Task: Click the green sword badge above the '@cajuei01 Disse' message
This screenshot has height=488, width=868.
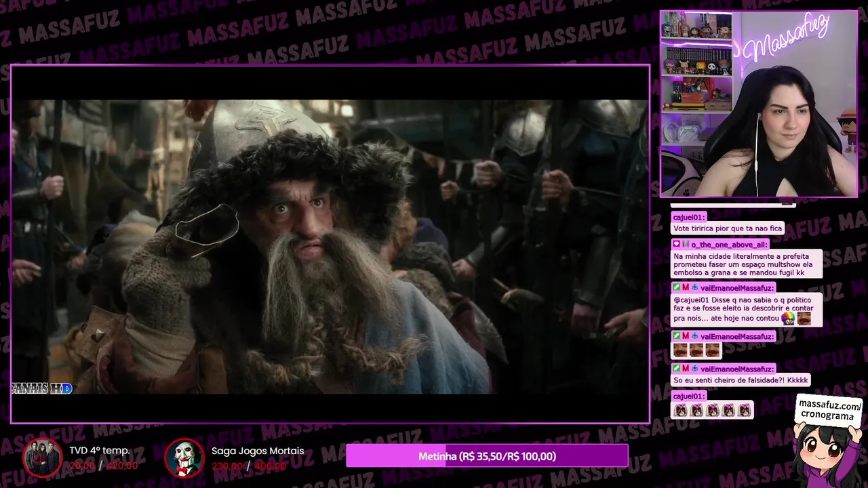Action: pos(677,288)
